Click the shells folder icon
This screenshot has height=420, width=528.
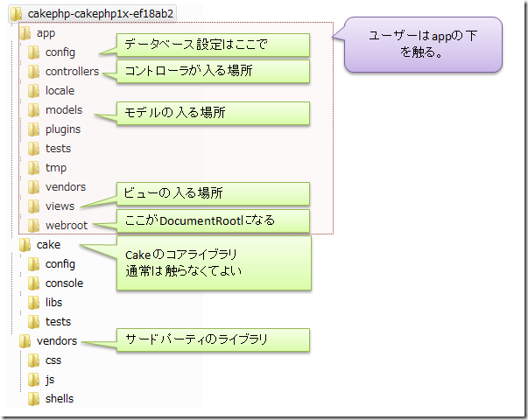[33, 398]
